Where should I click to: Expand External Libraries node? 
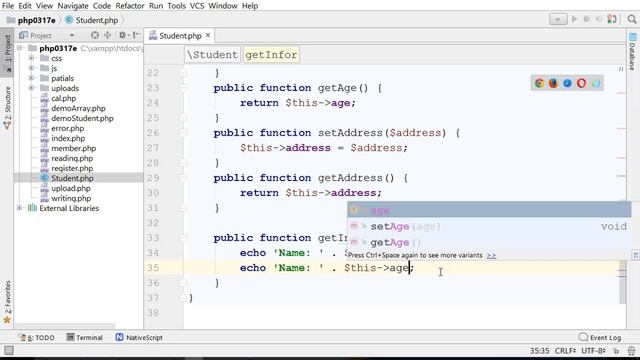(19, 208)
